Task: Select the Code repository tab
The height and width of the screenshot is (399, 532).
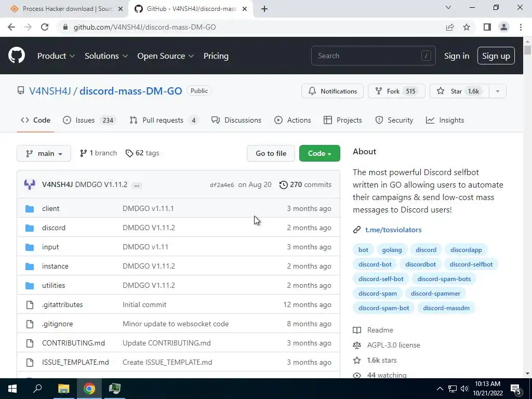Action: 35,120
